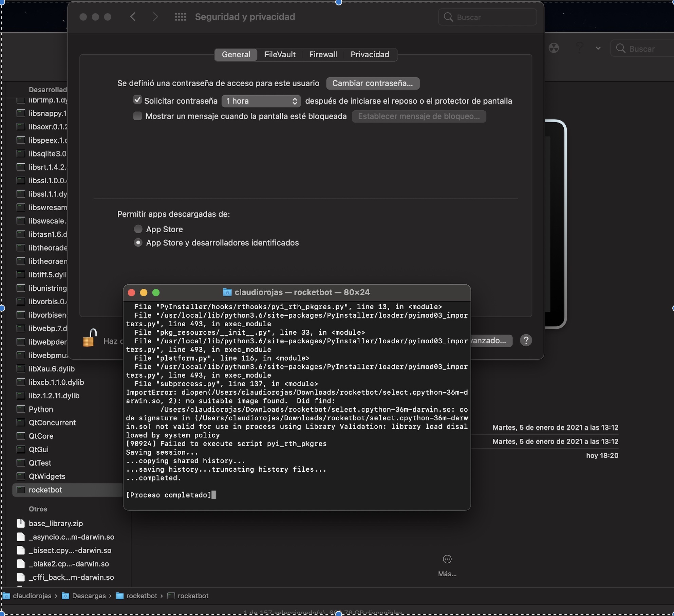Screen dimensions: 674x616
Task: Select the Python file in list
Action: pyautogui.click(x=41, y=409)
